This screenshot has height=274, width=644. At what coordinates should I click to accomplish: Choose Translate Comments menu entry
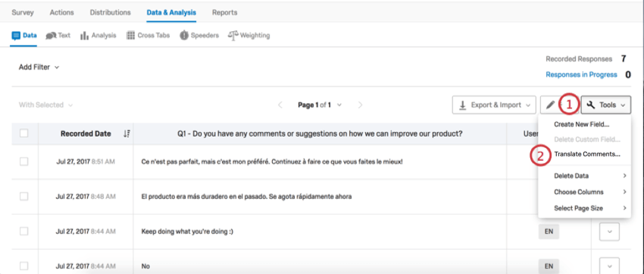click(587, 155)
